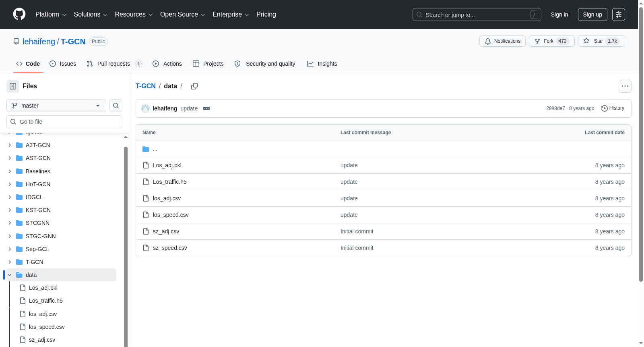Switch to the Code tab
This screenshot has width=644, height=347.
28,64
